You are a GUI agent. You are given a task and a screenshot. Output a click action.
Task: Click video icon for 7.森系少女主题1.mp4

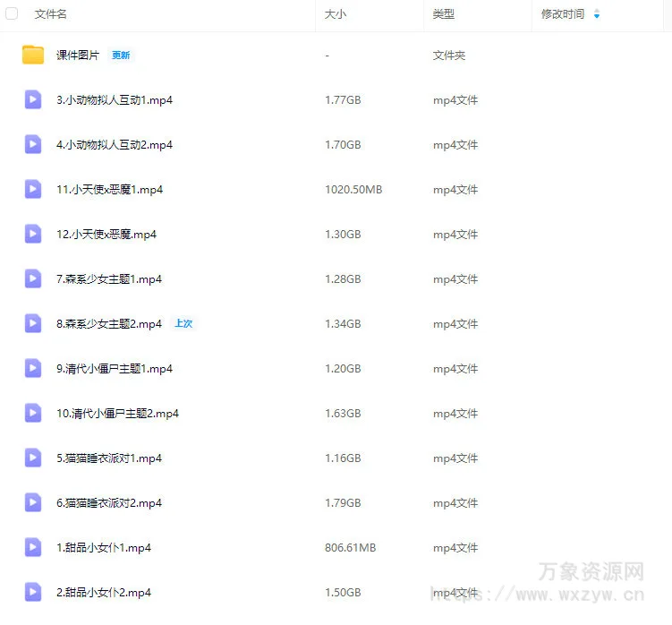tap(33, 278)
